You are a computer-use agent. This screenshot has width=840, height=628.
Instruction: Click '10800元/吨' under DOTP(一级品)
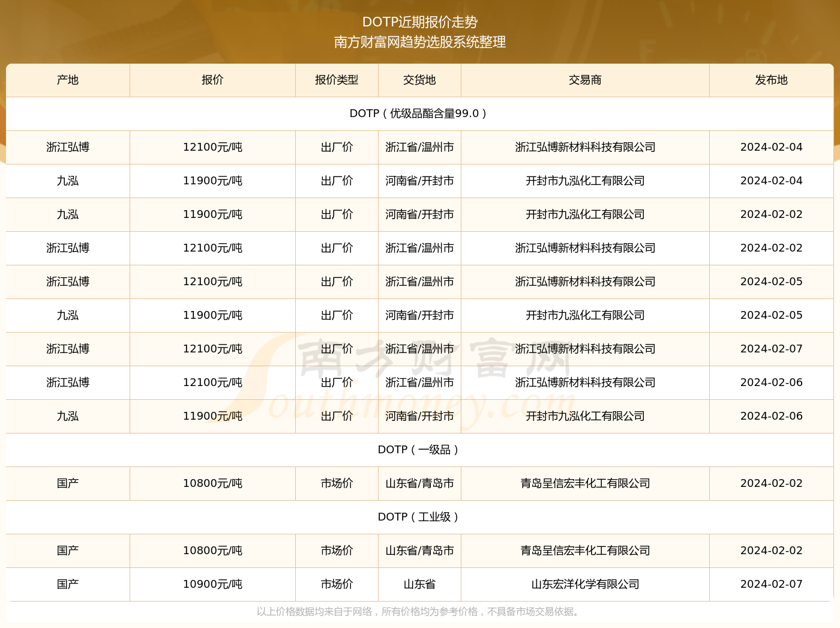(x=212, y=483)
